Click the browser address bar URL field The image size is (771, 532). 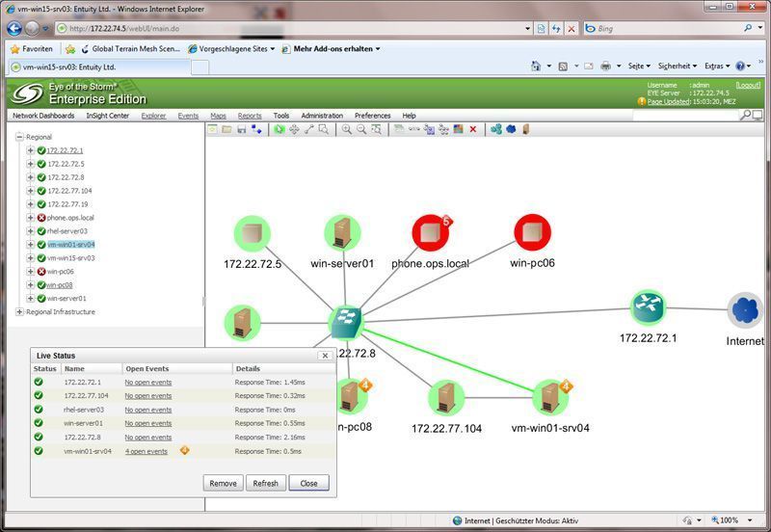pos(290,29)
